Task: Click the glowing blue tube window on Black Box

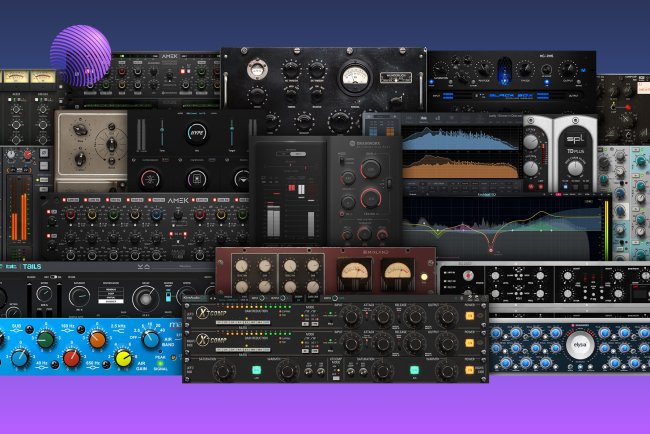Action: coord(504,70)
